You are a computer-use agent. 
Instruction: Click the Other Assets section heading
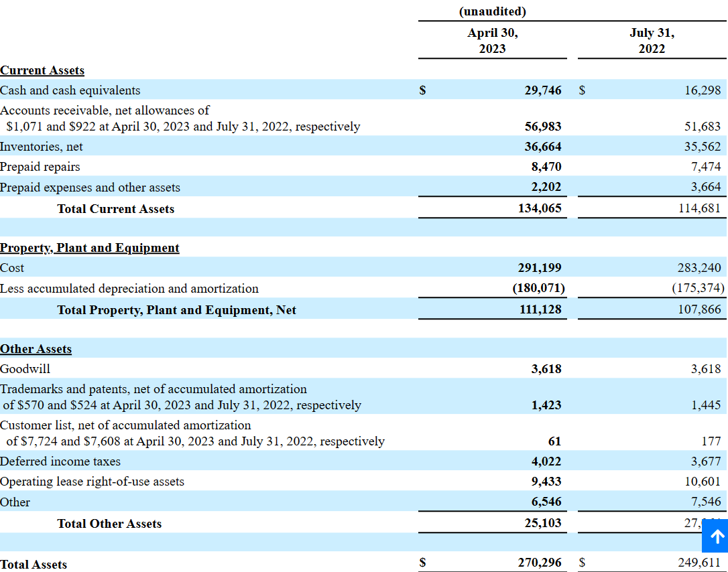36,349
